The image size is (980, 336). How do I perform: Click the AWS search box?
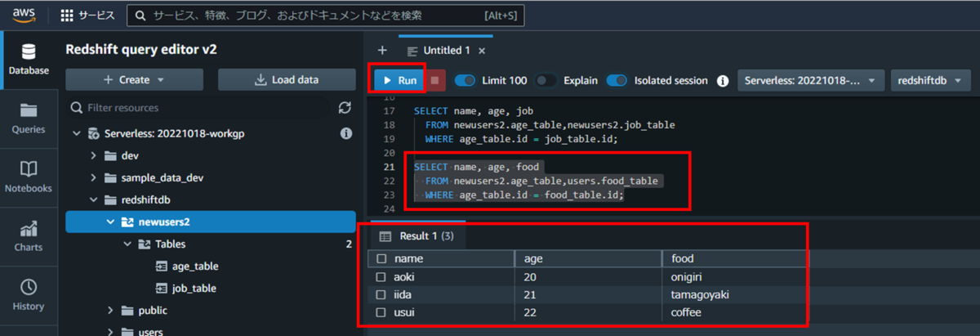(326, 16)
